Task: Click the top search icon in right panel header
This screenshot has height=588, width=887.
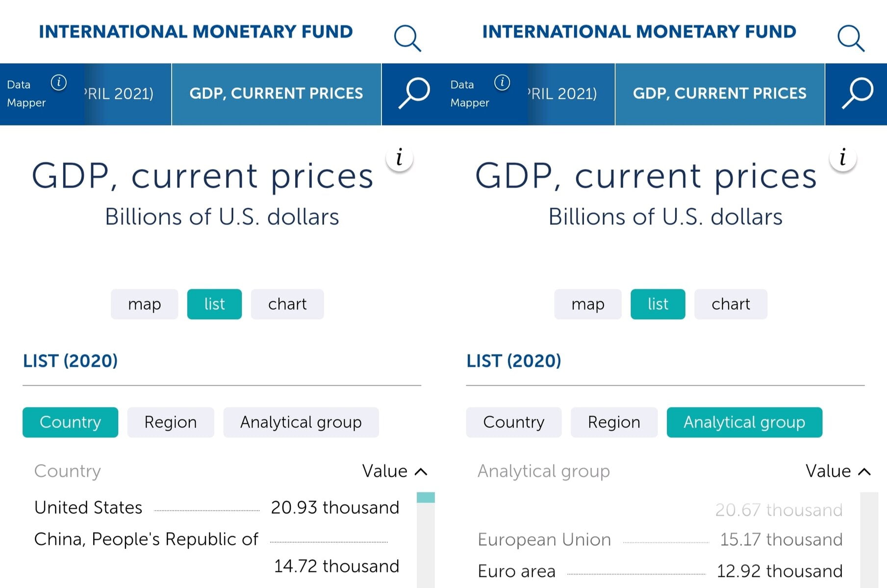Action: click(851, 38)
